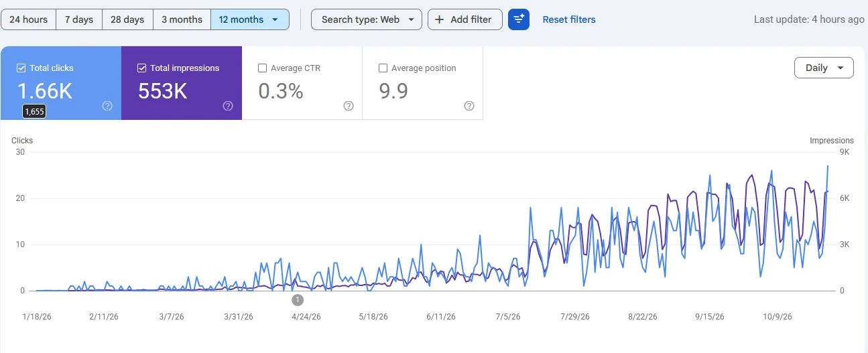This screenshot has width=868, height=353.
Task: Click the 9.9 average position value
Action: [x=393, y=91]
